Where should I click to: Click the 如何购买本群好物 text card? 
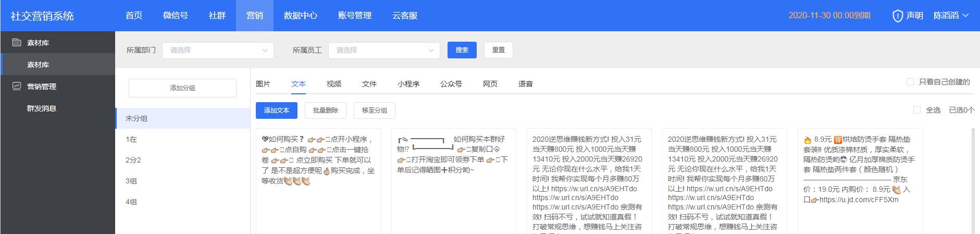(x=454, y=181)
